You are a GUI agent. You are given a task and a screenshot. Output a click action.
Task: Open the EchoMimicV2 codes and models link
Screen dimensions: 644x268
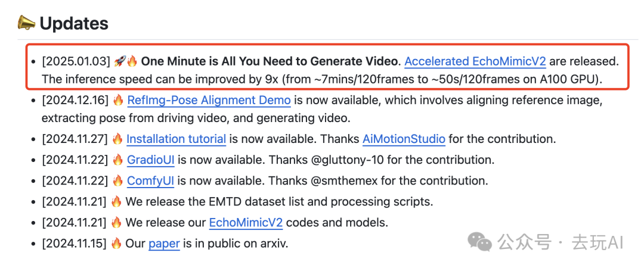click(x=246, y=223)
